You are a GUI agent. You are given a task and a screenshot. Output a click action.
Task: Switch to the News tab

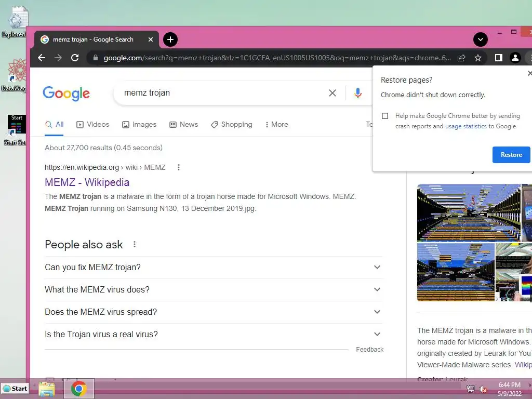click(x=184, y=125)
